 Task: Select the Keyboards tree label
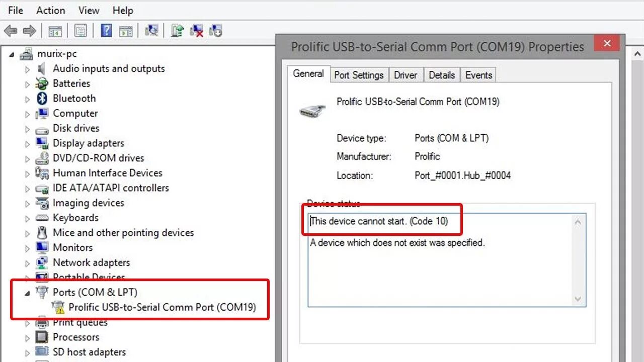coord(75,218)
